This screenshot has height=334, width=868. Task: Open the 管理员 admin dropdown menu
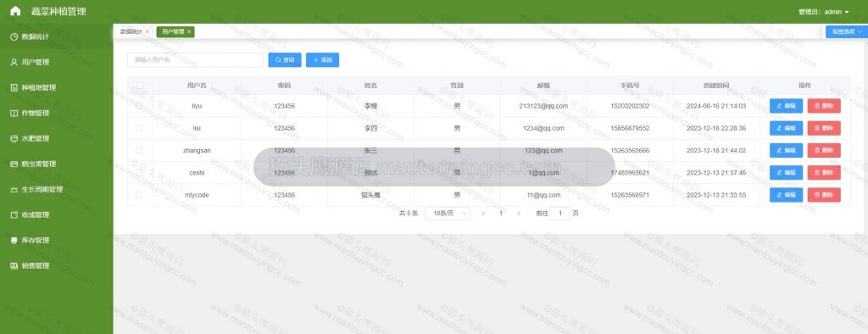click(824, 12)
